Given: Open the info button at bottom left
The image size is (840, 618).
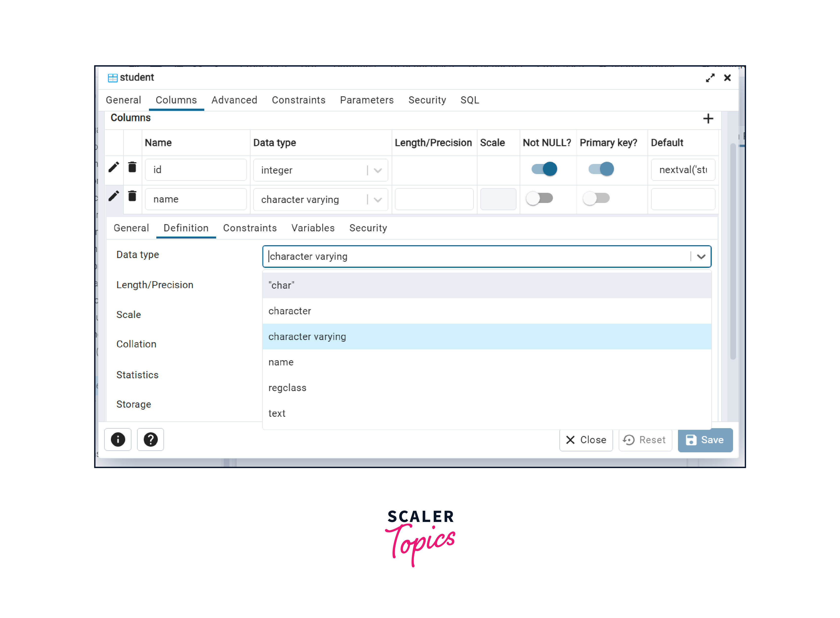Looking at the screenshot, I should (118, 439).
